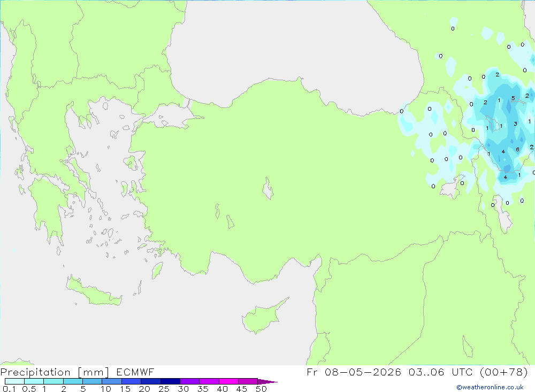This screenshot has height=392, width=535.
Task: Click the '50' legend scale label
Action: pyautogui.click(x=261, y=389)
